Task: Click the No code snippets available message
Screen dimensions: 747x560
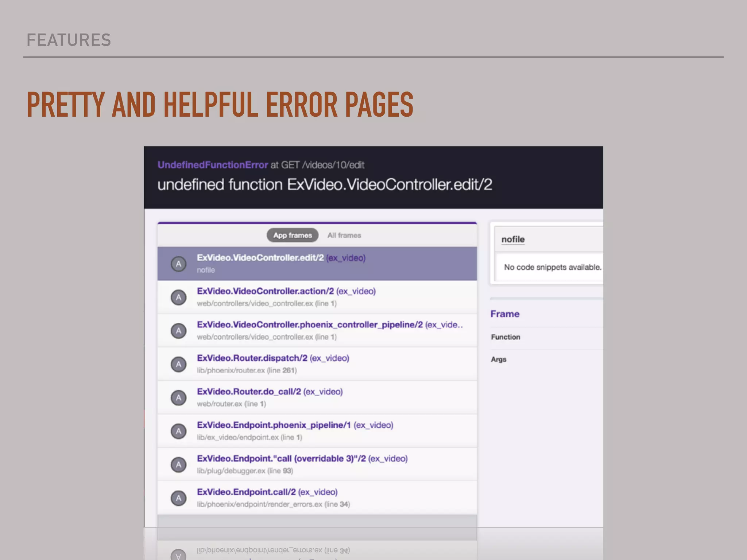Action: coord(553,267)
